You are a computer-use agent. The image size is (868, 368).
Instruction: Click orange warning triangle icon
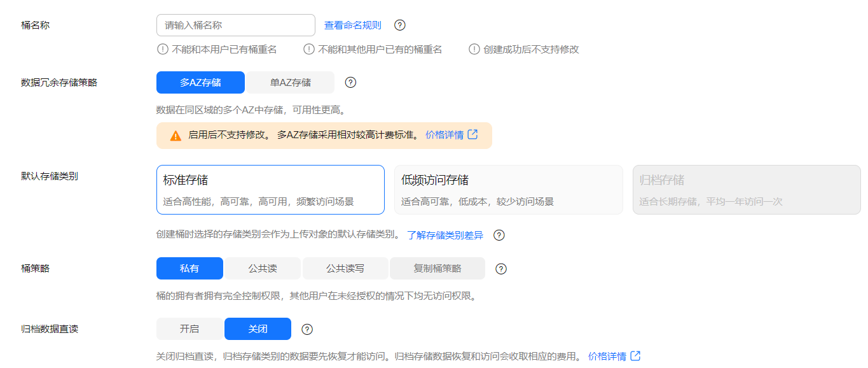click(176, 136)
